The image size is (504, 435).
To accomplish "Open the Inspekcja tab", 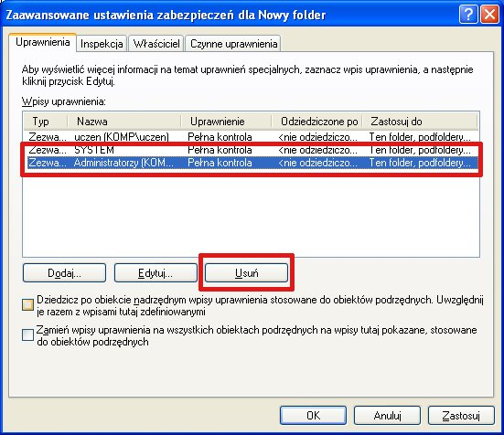I will (x=102, y=44).
